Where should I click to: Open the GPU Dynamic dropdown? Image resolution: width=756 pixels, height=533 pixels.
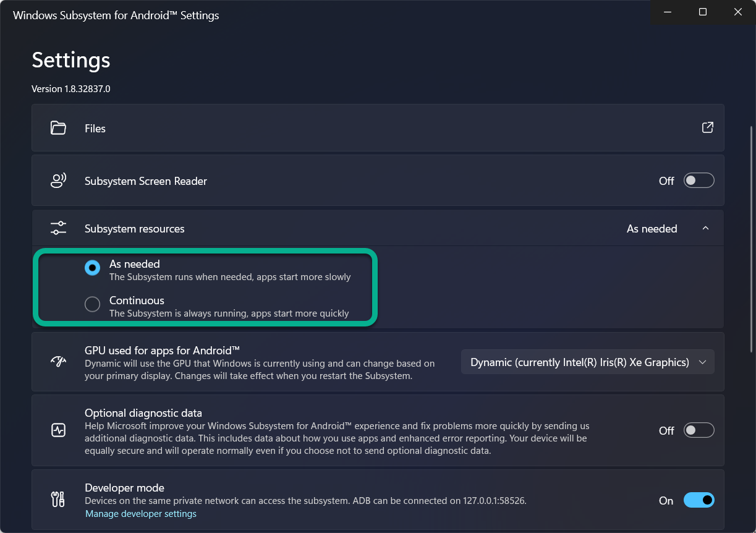[x=587, y=362]
